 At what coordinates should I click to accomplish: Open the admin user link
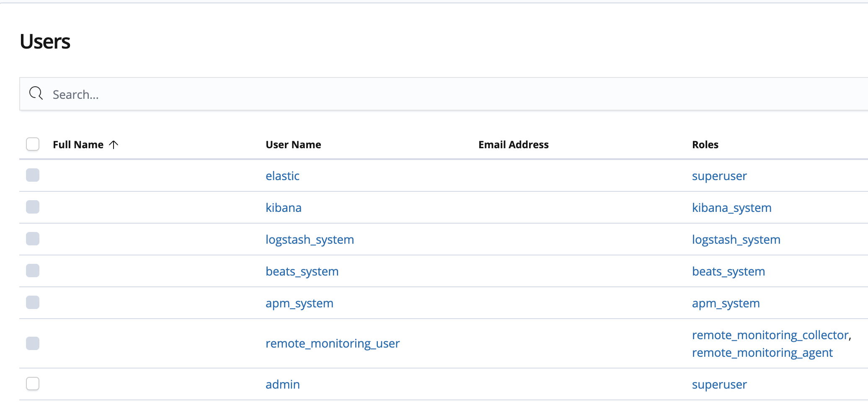[283, 384]
